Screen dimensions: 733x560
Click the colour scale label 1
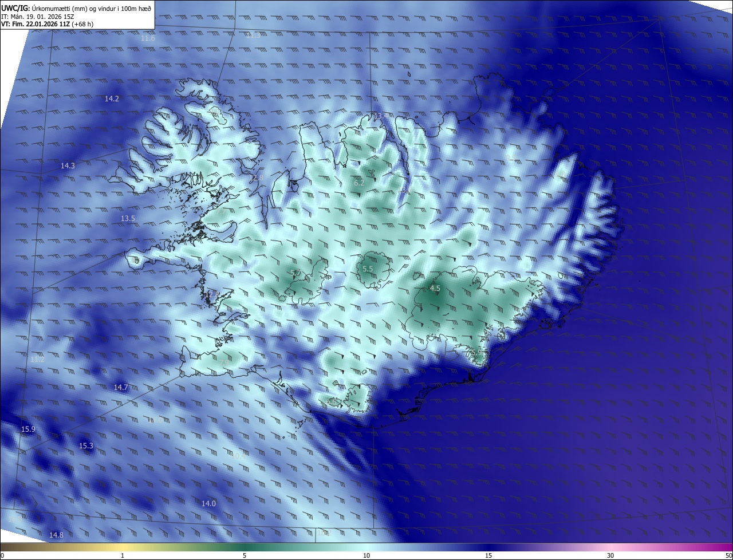(x=123, y=555)
